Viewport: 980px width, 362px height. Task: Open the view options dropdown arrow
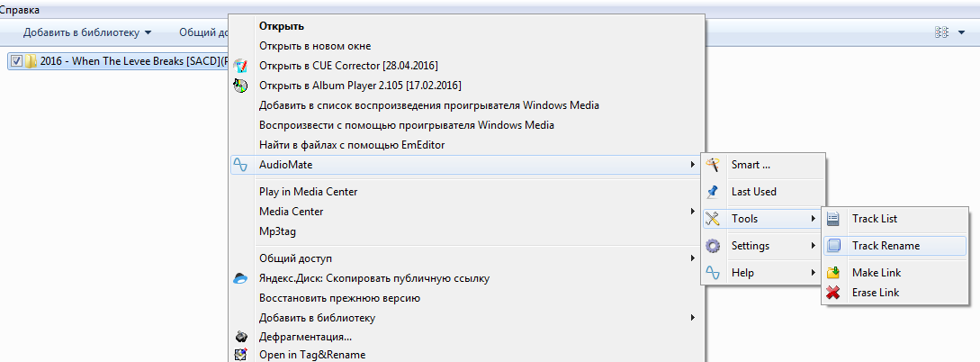coord(961,32)
